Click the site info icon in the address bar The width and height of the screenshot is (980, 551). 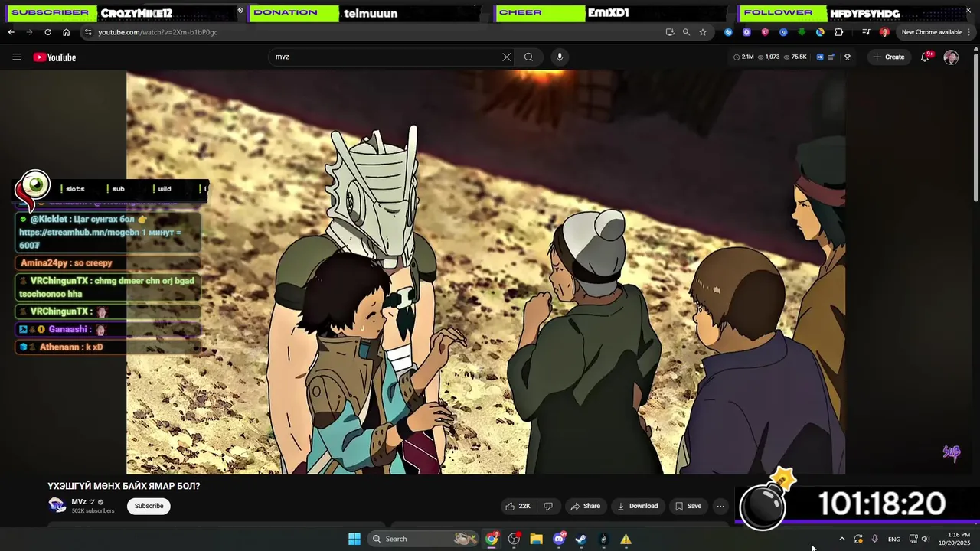pyautogui.click(x=88, y=32)
